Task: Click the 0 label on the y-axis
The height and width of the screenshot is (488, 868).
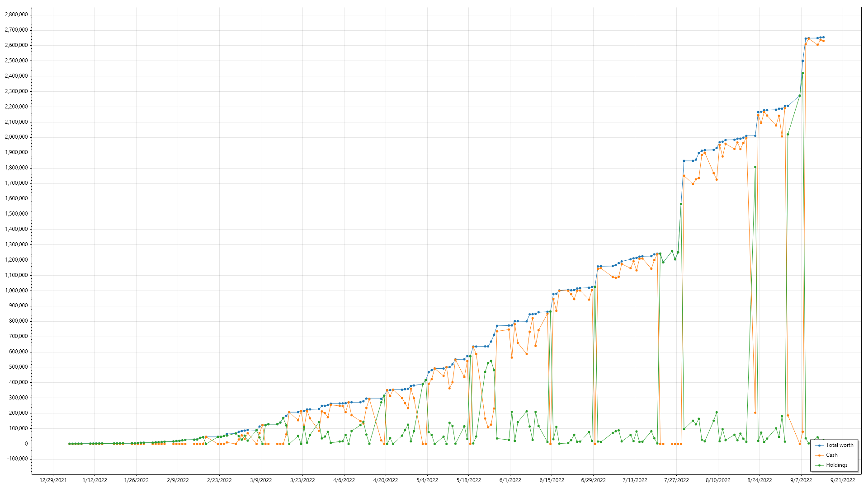Action: coord(26,444)
